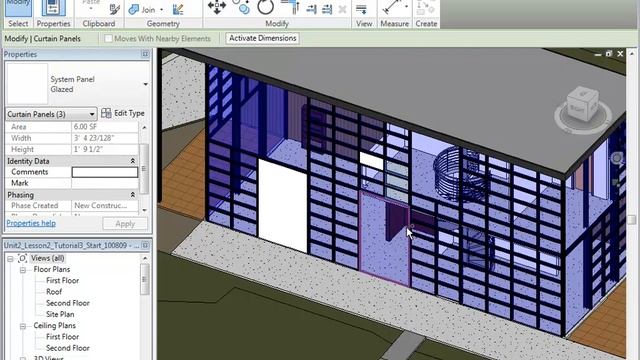Open Second Floor under Floor Plans
Image resolution: width=640 pixels, height=360 pixels.
click(68, 303)
